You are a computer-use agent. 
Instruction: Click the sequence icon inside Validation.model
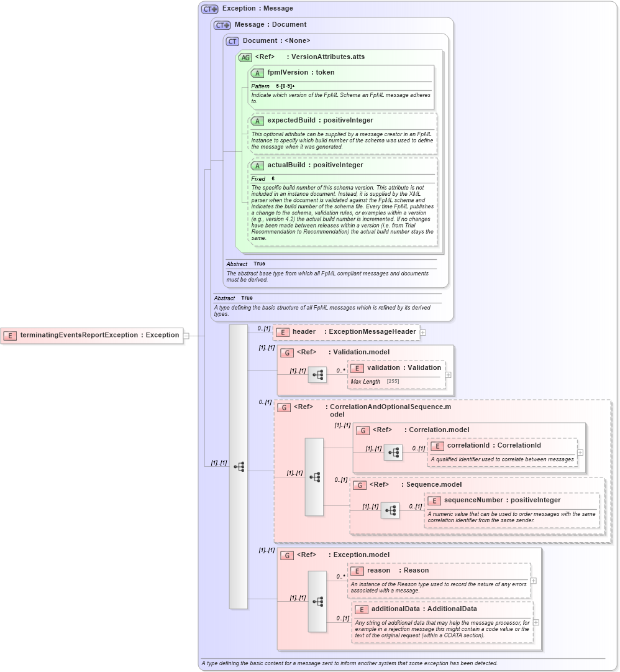coord(317,375)
